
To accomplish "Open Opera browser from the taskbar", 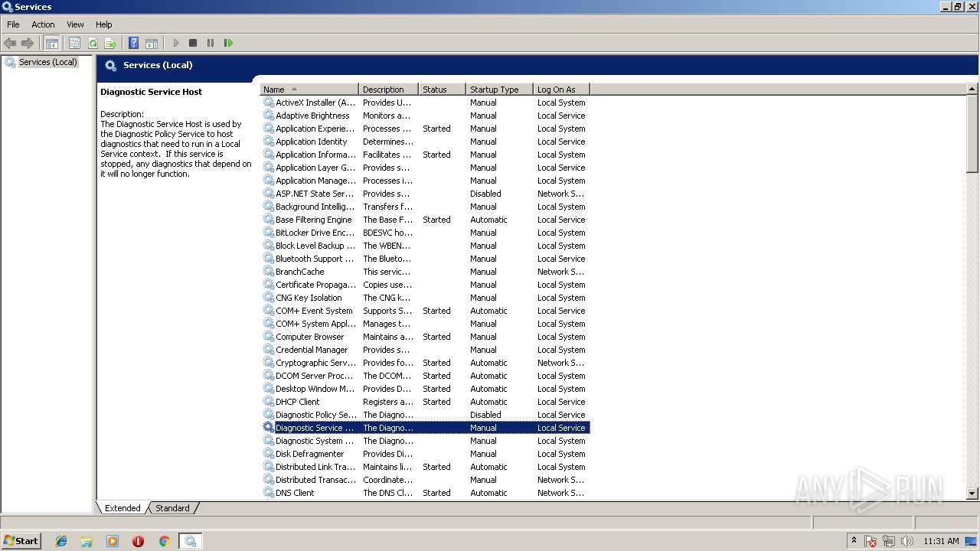I will 138,541.
